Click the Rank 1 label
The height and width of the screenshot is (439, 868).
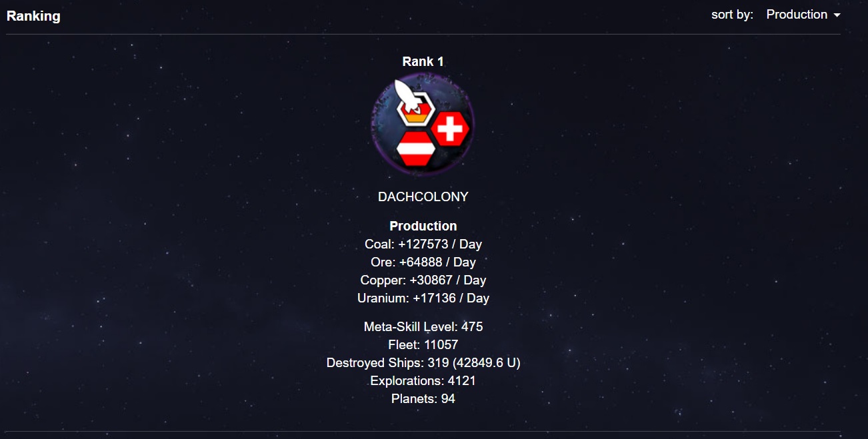click(423, 61)
